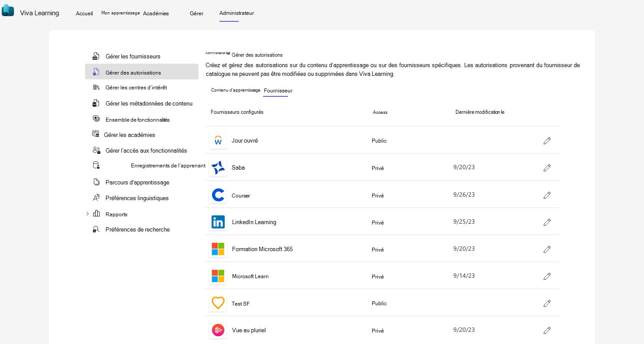The height and width of the screenshot is (344, 644).
Task: Click the Viva Learning logo icon
Action: 8,11
